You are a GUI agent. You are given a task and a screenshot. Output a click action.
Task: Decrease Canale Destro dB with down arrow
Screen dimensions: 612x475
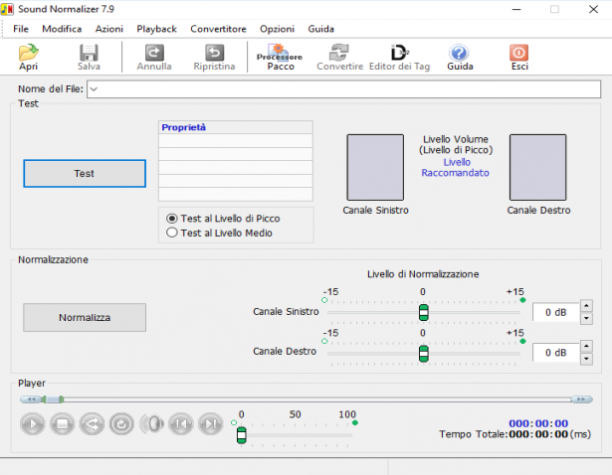(x=586, y=359)
